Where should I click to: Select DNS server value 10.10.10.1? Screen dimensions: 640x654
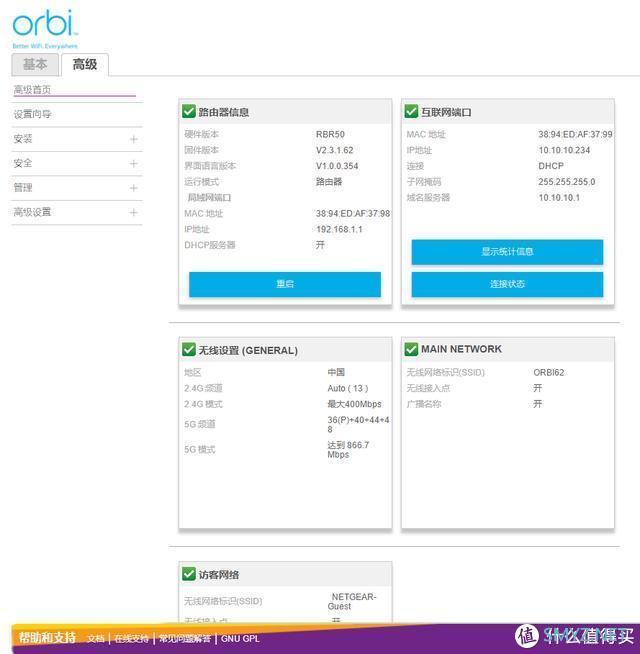559,198
